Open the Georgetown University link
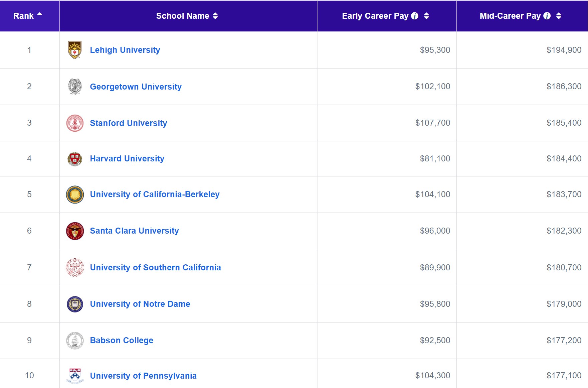The width and height of the screenshot is (588, 388). coord(136,87)
